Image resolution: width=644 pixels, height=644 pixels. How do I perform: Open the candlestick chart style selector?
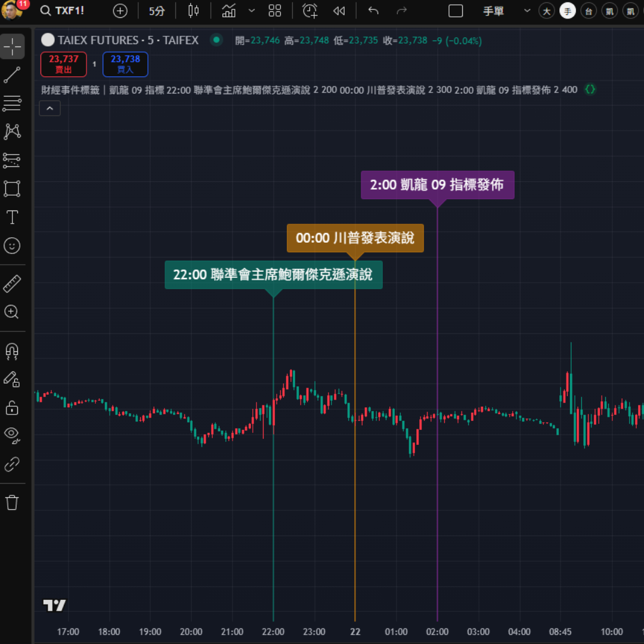(x=193, y=11)
